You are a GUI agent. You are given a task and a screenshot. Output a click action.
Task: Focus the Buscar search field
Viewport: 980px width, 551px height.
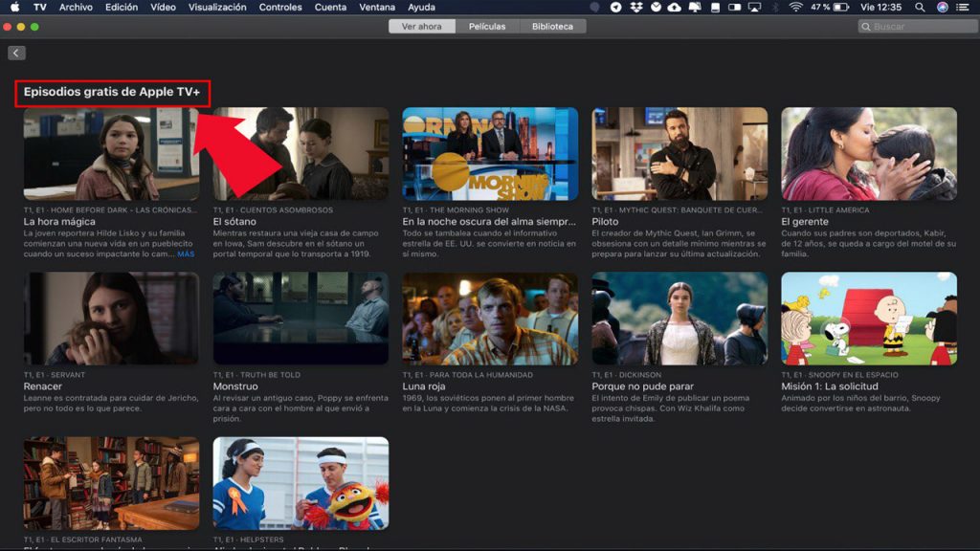(919, 26)
